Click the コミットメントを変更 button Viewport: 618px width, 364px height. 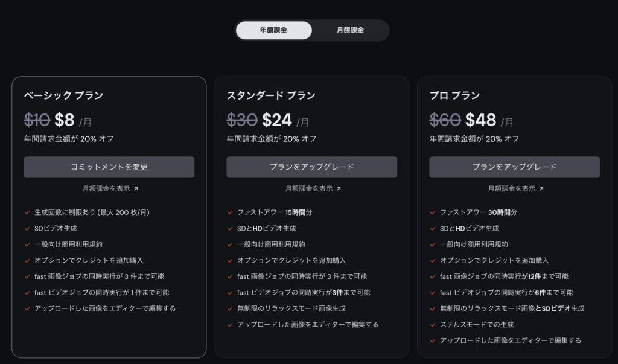pyautogui.click(x=109, y=167)
